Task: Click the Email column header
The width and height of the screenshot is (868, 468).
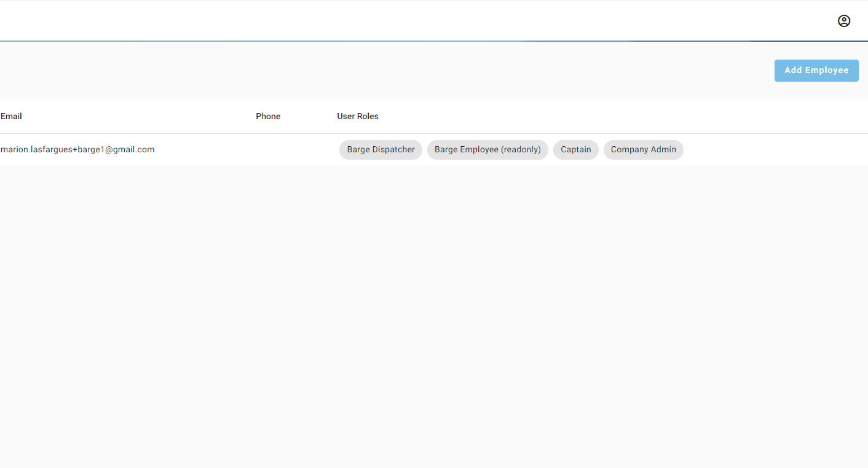Action: point(11,116)
